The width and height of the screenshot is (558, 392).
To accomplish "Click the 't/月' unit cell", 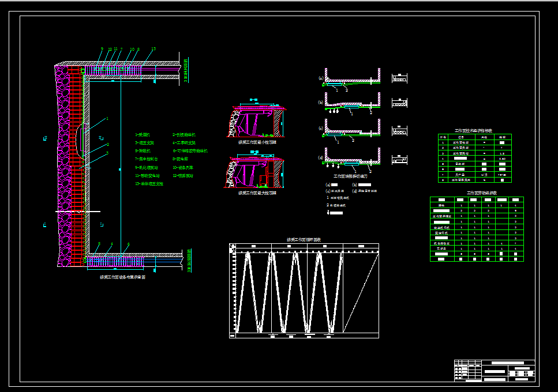I will point(484,175).
